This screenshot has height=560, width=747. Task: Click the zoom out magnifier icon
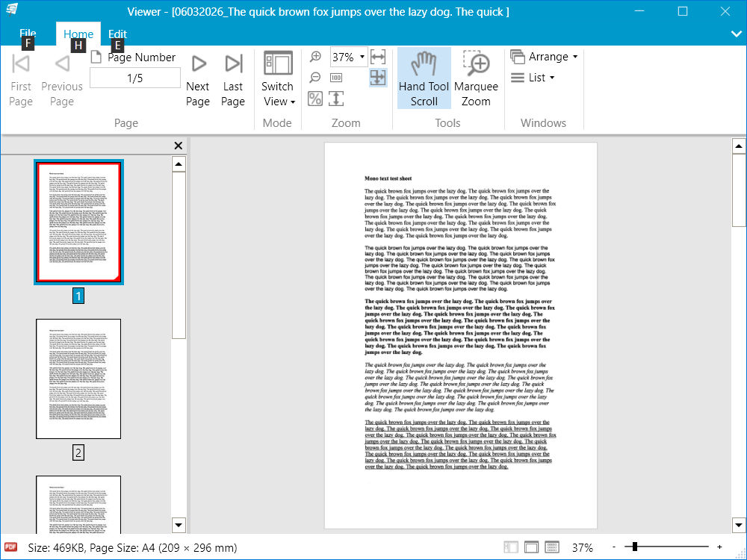[x=315, y=78]
